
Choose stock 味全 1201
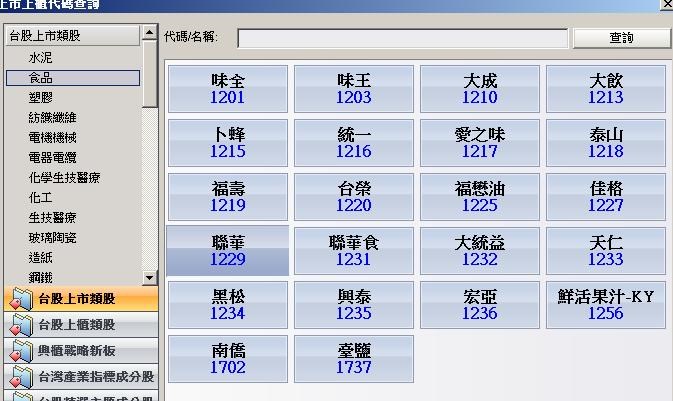click(228, 89)
